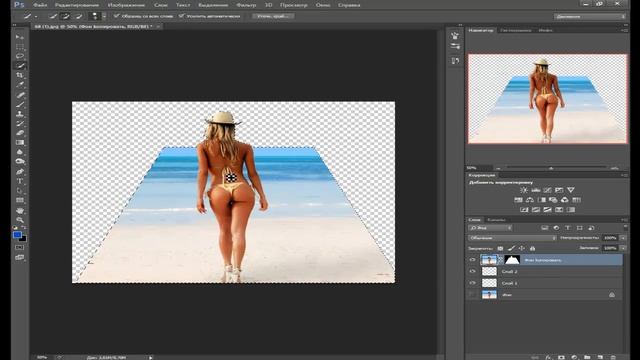
Task: Select the Gradient tool
Action: (20, 142)
